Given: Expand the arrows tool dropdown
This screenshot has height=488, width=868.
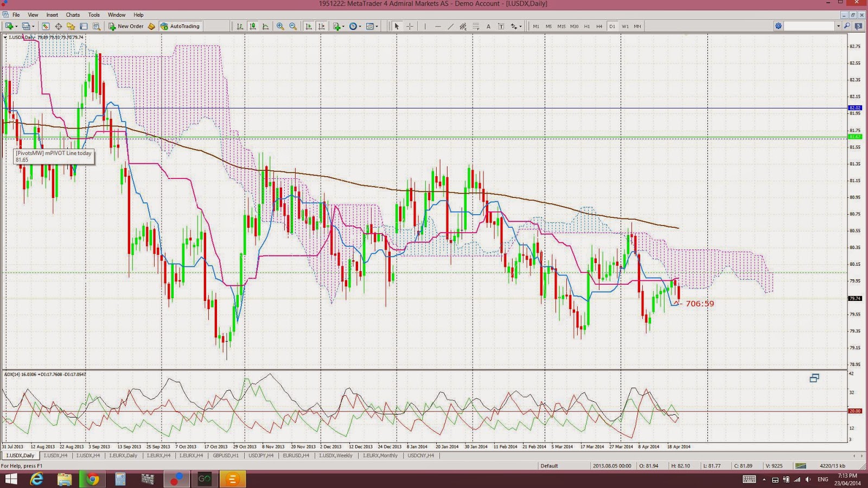Looking at the screenshot, I should (x=520, y=26).
